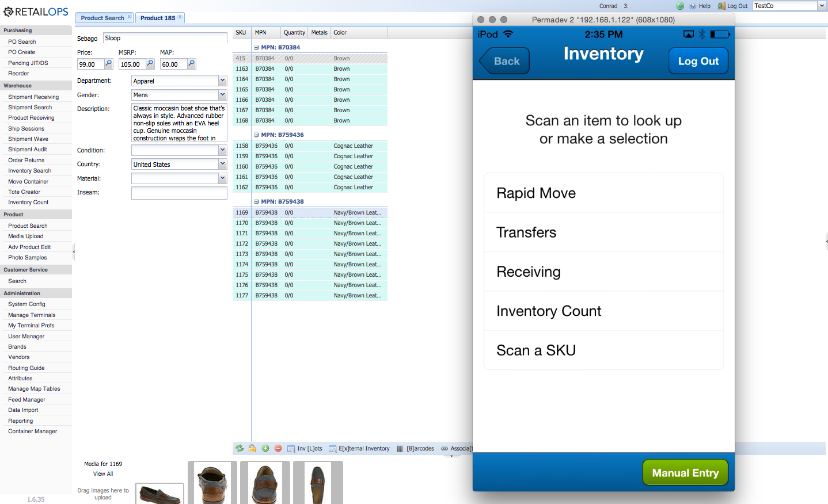
Task: Open Inventory Search in the Warehouse menu
Action: click(x=29, y=171)
